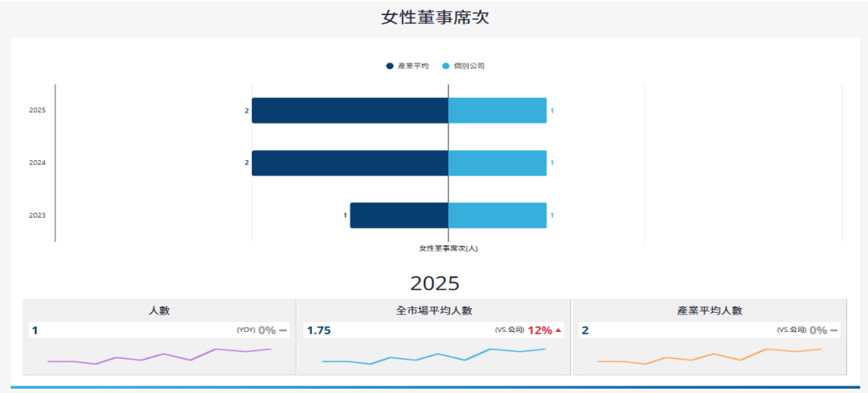Screen dimensions: 868x393
Task: Toggle the 產業平均 legend item
Action: click(407, 66)
